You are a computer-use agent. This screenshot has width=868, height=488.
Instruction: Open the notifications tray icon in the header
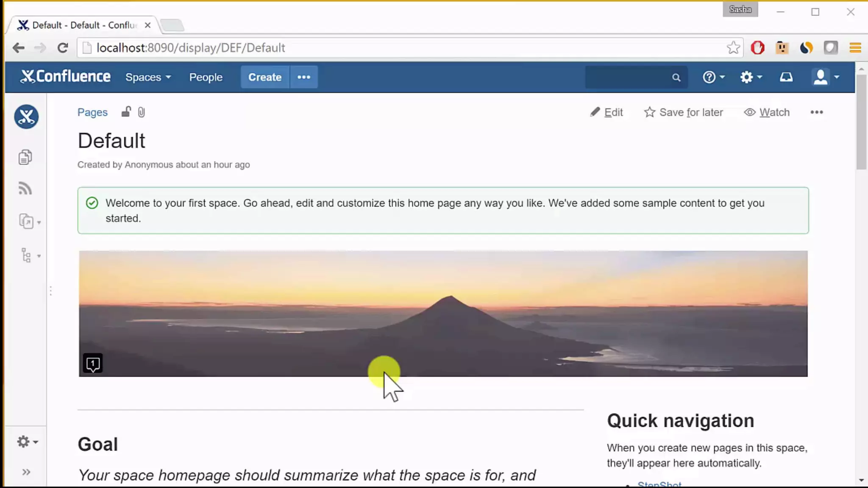(x=786, y=77)
